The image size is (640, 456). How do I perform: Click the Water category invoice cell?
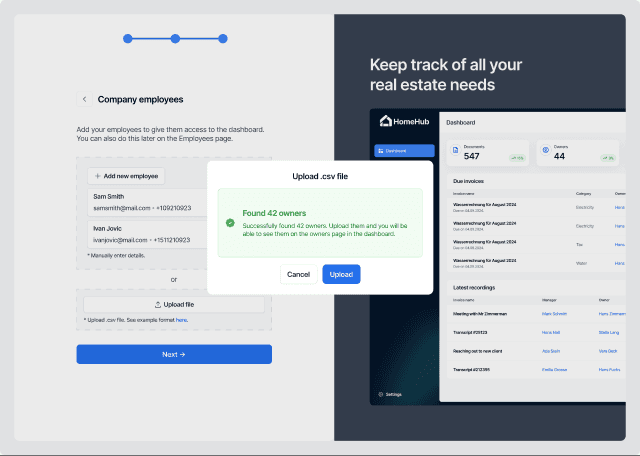coord(581,263)
